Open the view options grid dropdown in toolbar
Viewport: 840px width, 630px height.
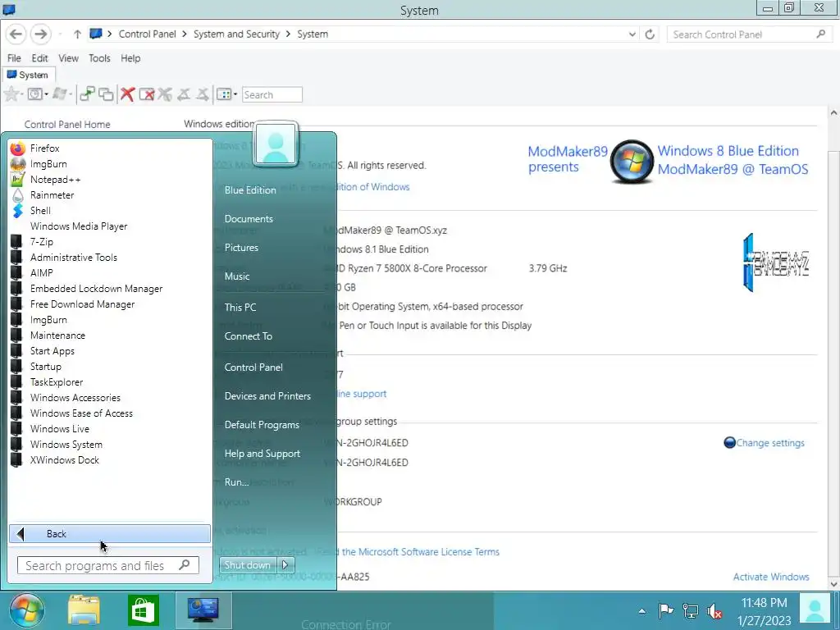pos(226,94)
